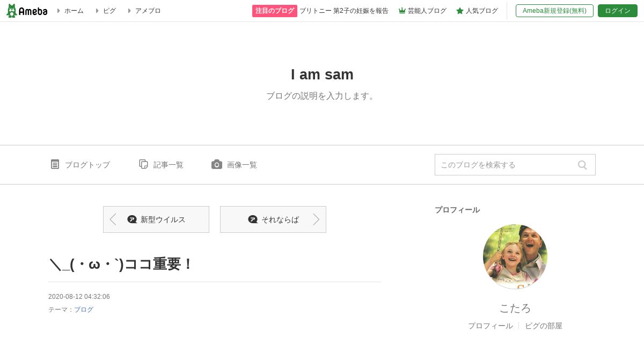Click the camera icon for 画像一覧
Screen dimensions: 644x338
point(217,164)
